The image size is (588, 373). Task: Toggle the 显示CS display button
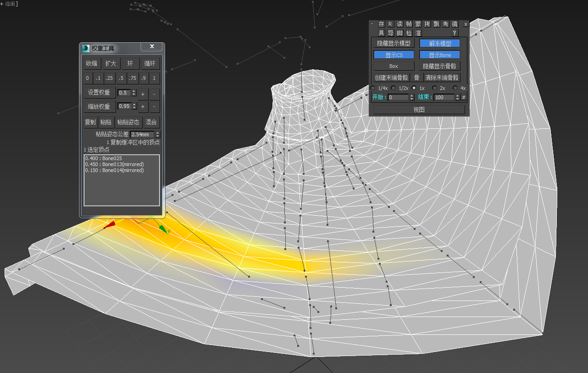[x=394, y=55]
